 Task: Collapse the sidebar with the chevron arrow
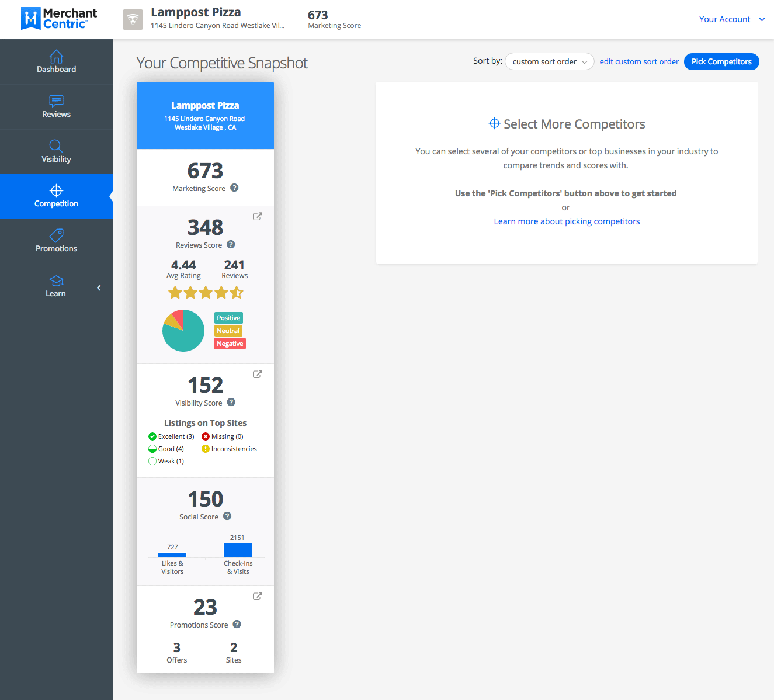[x=99, y=287]
